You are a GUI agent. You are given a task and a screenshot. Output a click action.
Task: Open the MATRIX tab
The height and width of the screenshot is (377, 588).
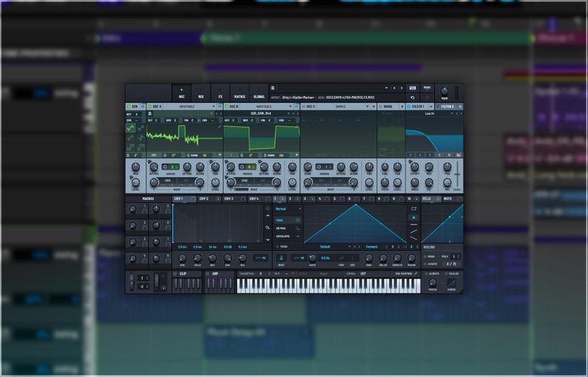[240, 93]
